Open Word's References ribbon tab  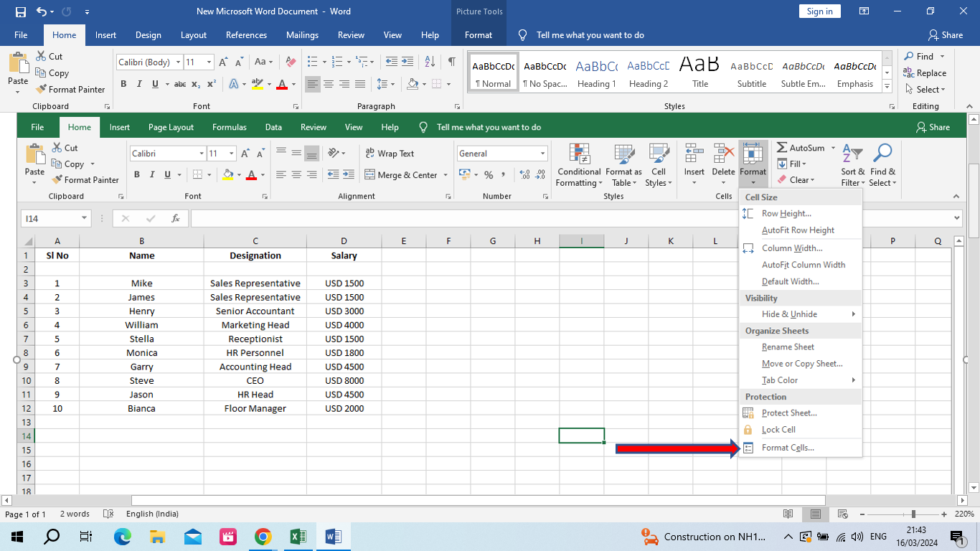coord(246,35)
